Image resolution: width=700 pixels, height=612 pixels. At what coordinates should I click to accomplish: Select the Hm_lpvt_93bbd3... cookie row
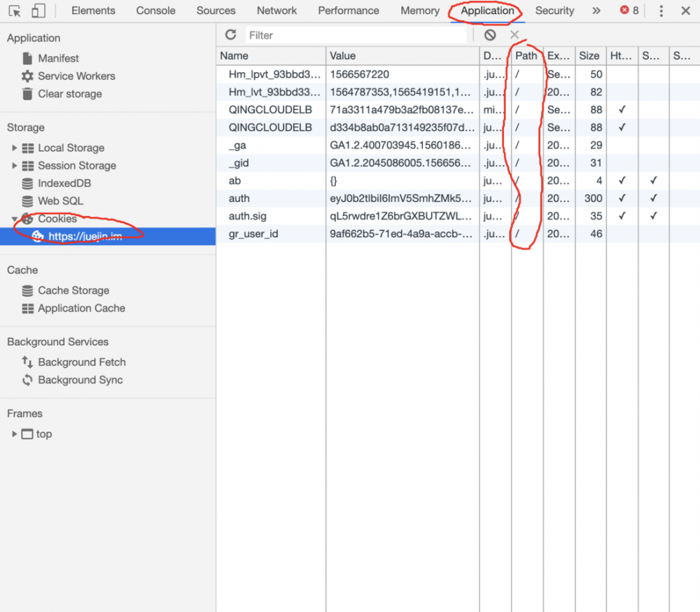pyautogui.click(x=458, y=75)
